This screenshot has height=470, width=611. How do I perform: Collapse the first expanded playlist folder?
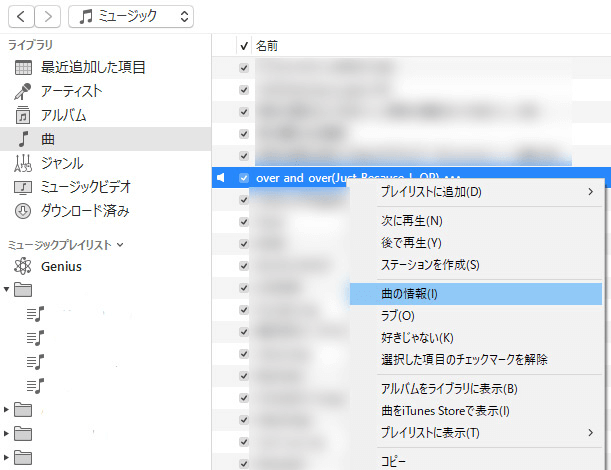tap(7, 290)
